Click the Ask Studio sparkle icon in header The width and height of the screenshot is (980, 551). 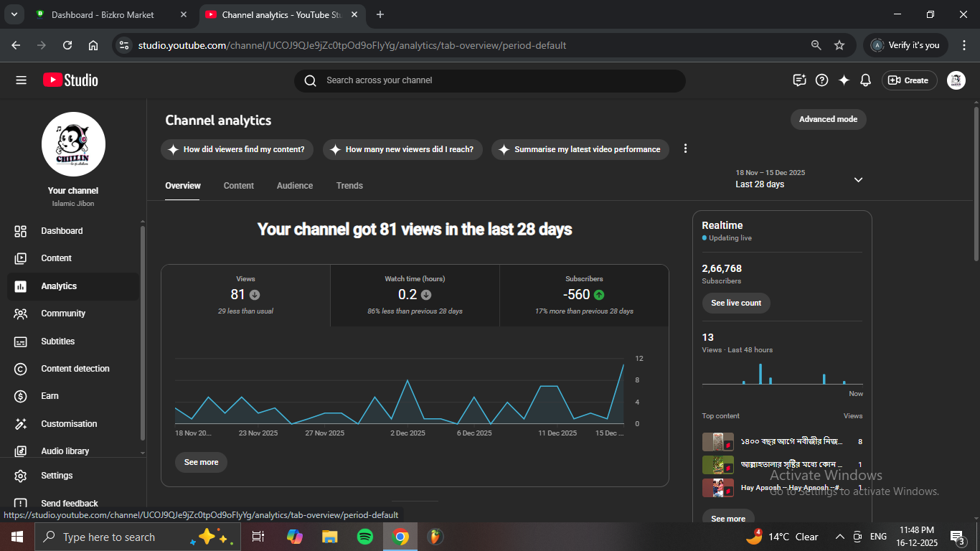click(x=844, y=80)
